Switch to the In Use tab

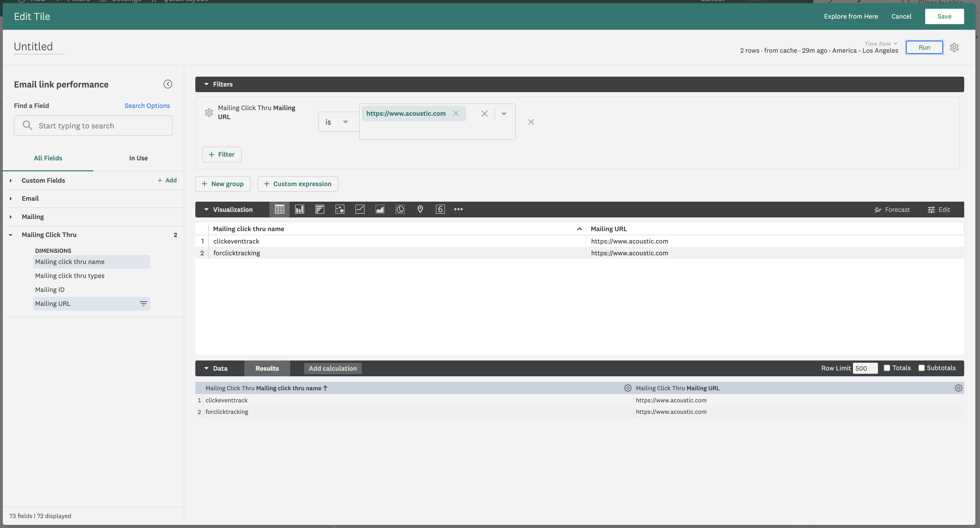coord(138,158)
